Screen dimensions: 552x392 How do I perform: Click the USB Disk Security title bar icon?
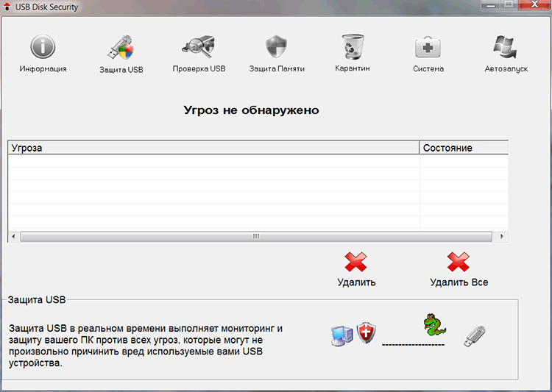7,7
